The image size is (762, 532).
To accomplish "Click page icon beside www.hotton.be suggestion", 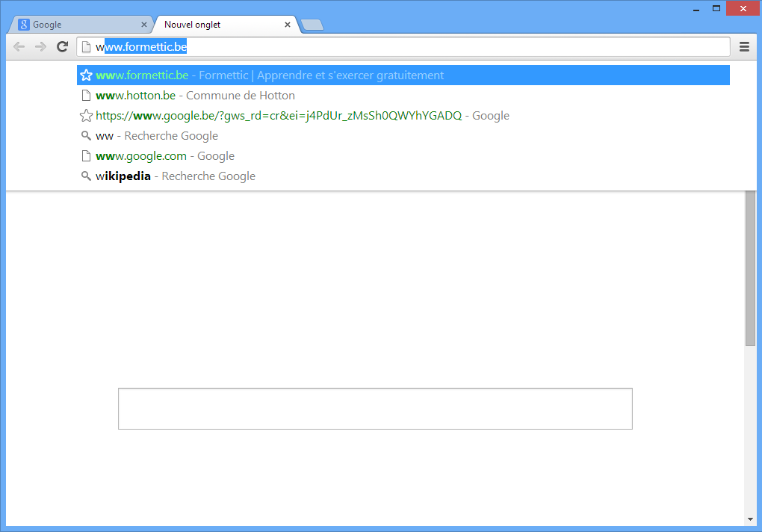I will (x=86, y=95).
